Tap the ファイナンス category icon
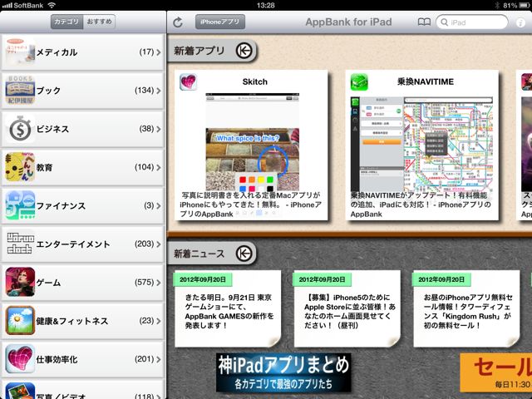The width and height of the screenshot is (532, 399). [20, 205]
